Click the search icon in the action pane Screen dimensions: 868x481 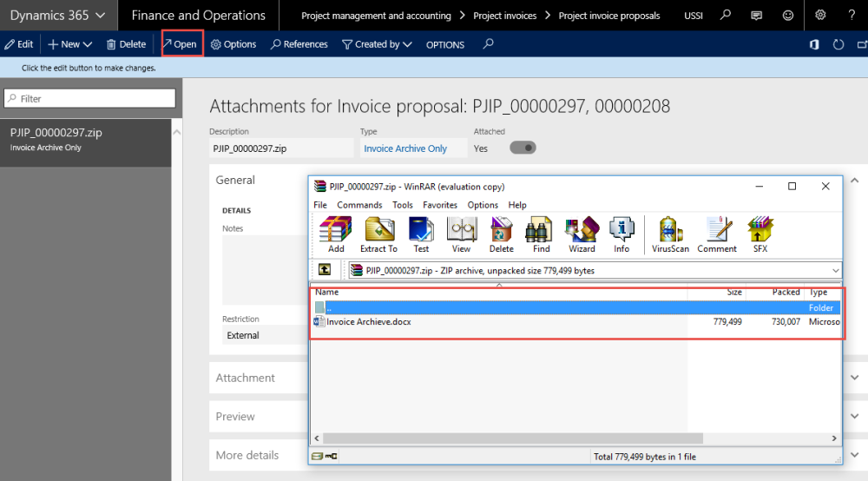pyautogui.click(x=488, y=43)
